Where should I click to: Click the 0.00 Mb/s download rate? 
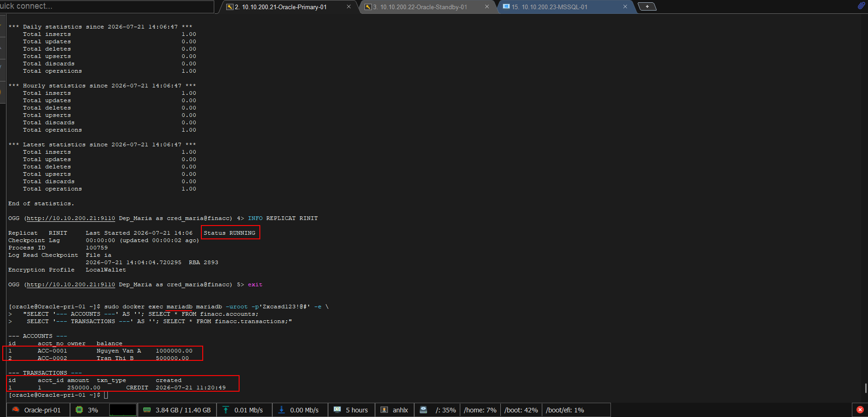point(304,410)
